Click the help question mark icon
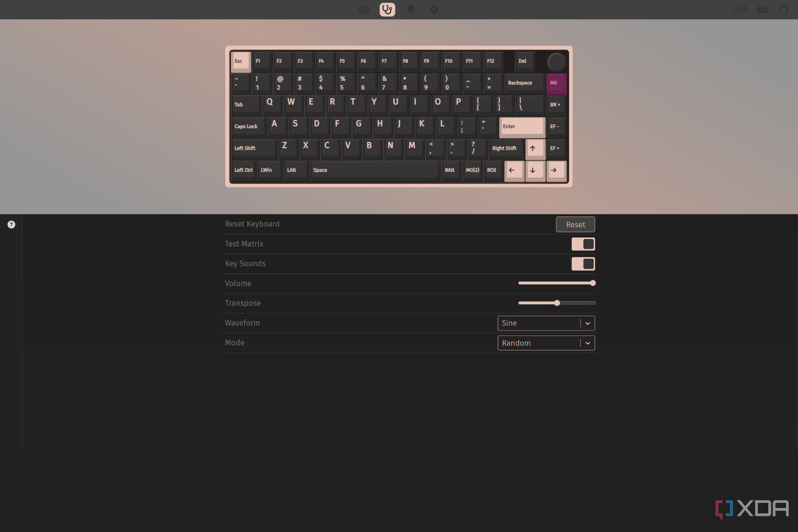The height and width of the screenshot is (532, 798). point(11,225)
